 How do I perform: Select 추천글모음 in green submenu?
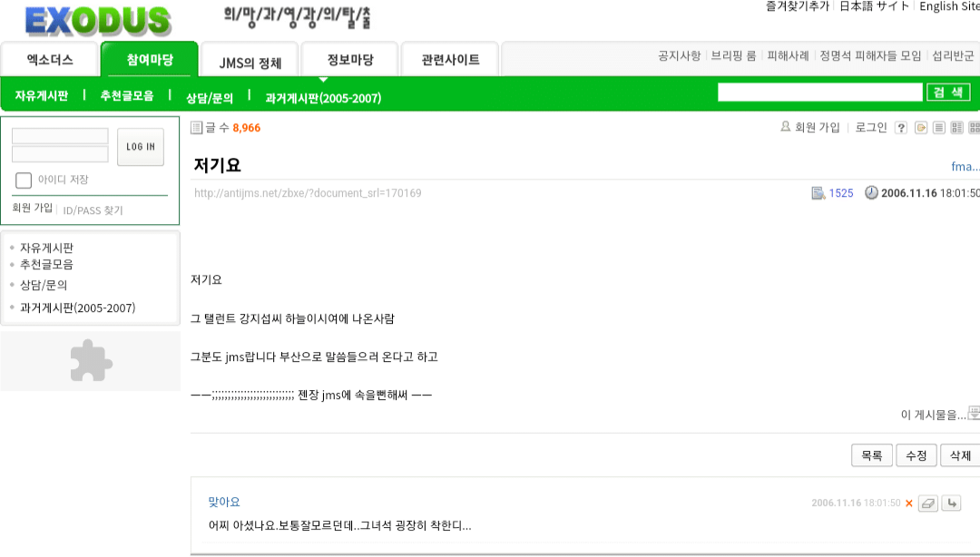[127, 95]
